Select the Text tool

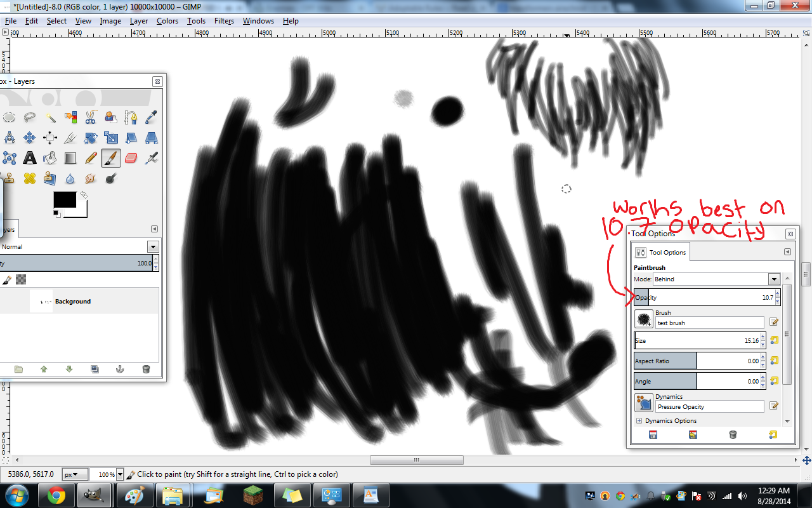[29, 157]
